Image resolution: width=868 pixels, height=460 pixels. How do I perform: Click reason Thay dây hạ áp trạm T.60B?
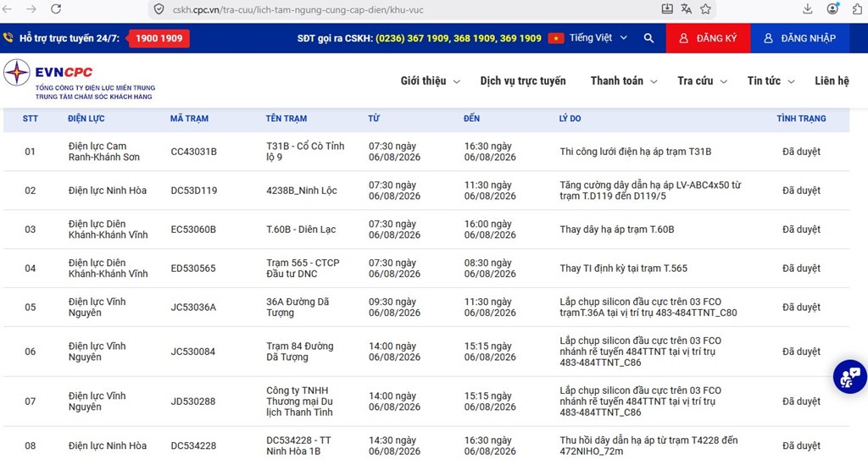click(x=617, y=230)
